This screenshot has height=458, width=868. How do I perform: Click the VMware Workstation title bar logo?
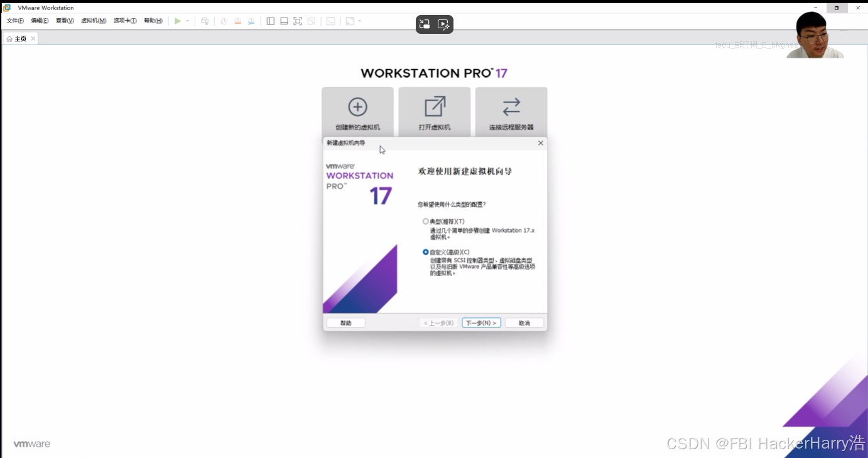pos(6,8)
